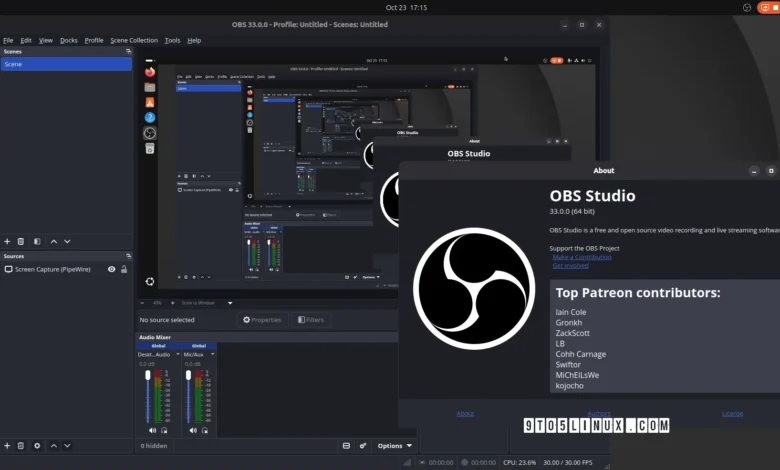Screen dimensions: 780x470
Task: Open Mic/Aux channel options arrow
Action: click(x=212, y=354)
